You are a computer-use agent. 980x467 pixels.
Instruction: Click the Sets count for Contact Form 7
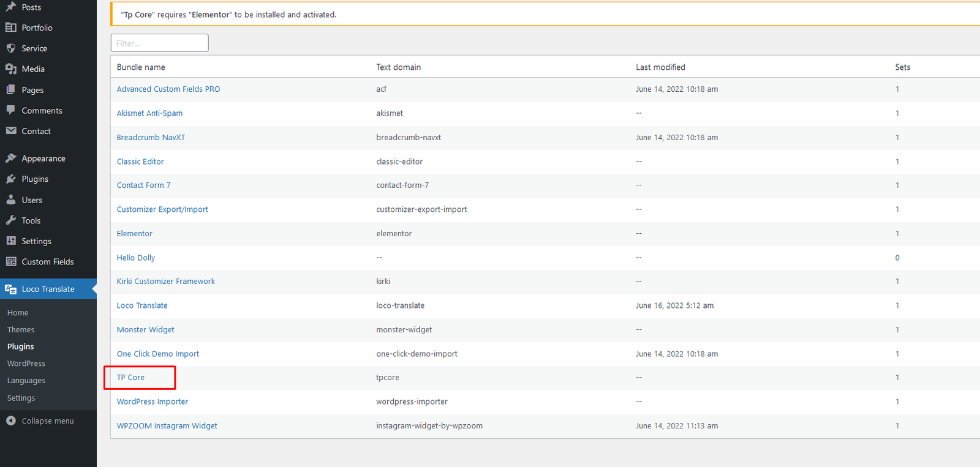[897, 185]
